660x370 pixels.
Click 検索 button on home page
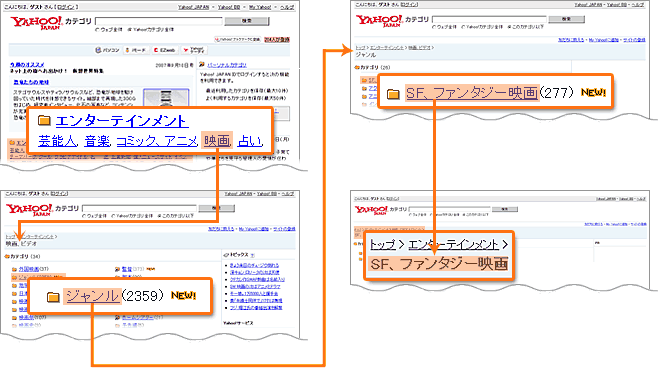(247, 21)
